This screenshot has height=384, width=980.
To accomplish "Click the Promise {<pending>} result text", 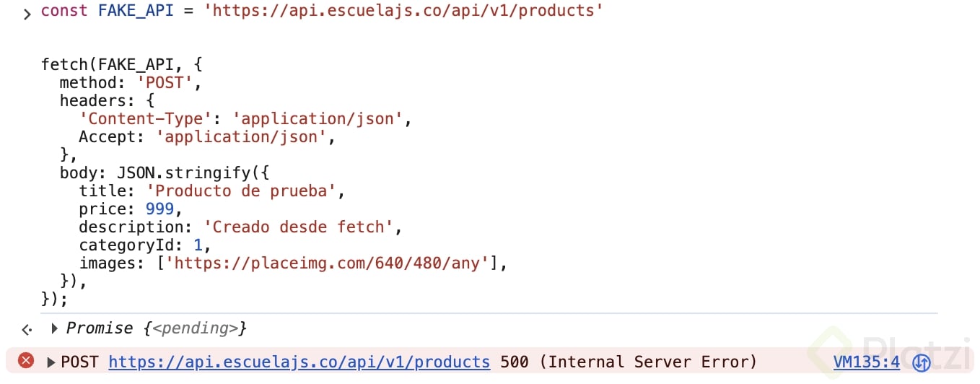I will pyautogui.click(x=157, y=328).
